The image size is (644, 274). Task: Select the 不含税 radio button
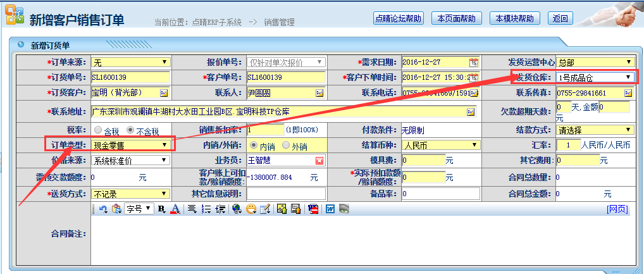click(x=130, y=130)
